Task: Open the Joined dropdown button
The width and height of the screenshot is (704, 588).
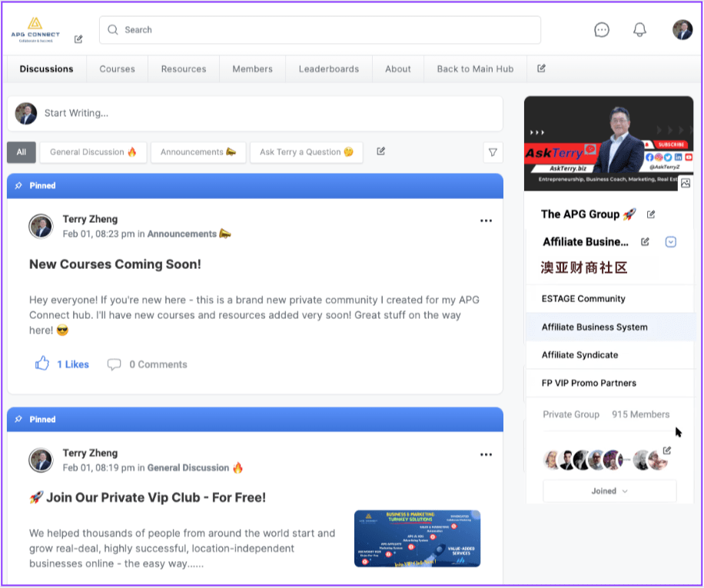Action: tap(609, 491)
